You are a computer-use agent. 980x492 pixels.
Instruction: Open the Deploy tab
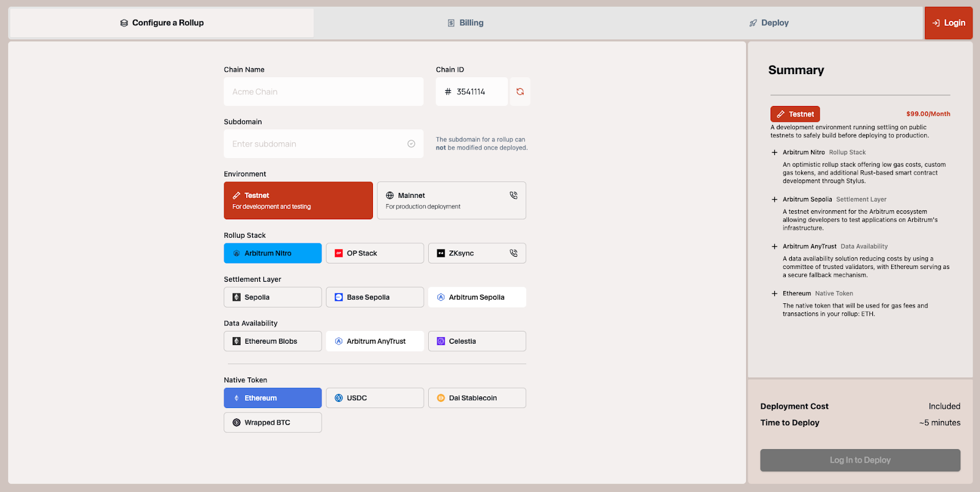(769, 23)
